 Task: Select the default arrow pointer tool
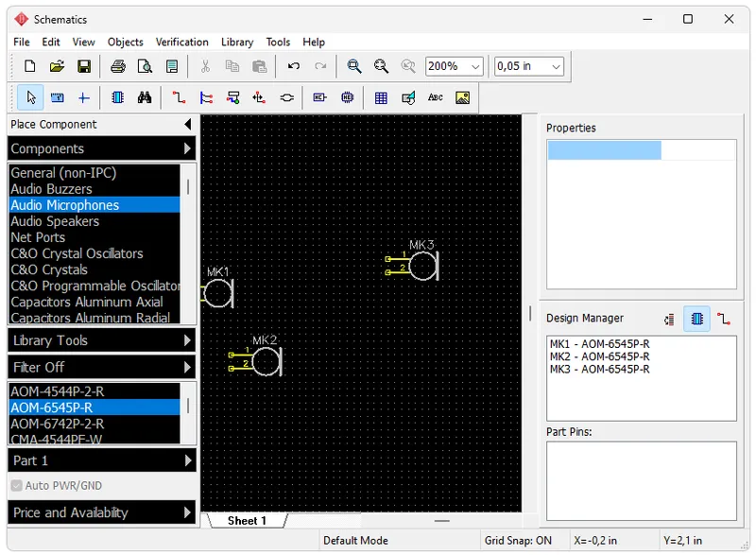31,98
